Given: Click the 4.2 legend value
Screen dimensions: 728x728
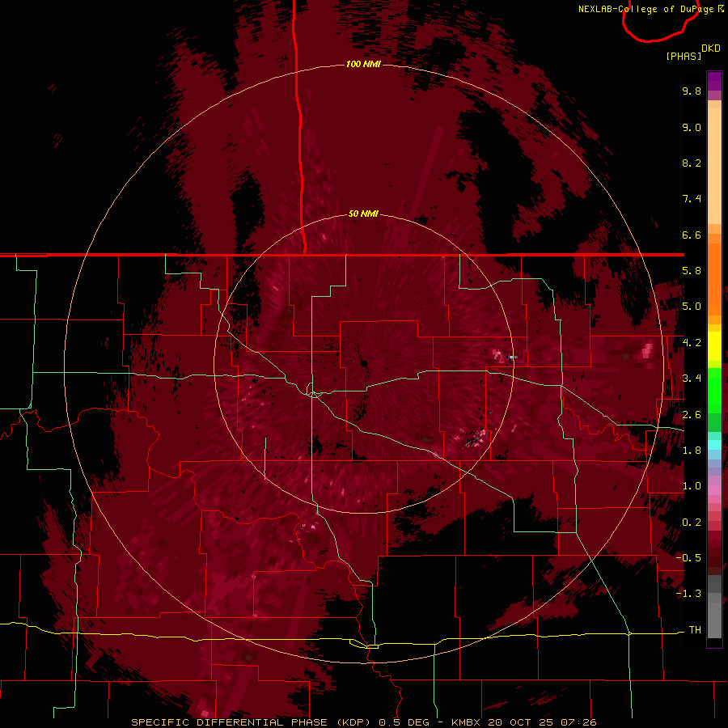Looking at the screenshot, I should click(692, 343).
